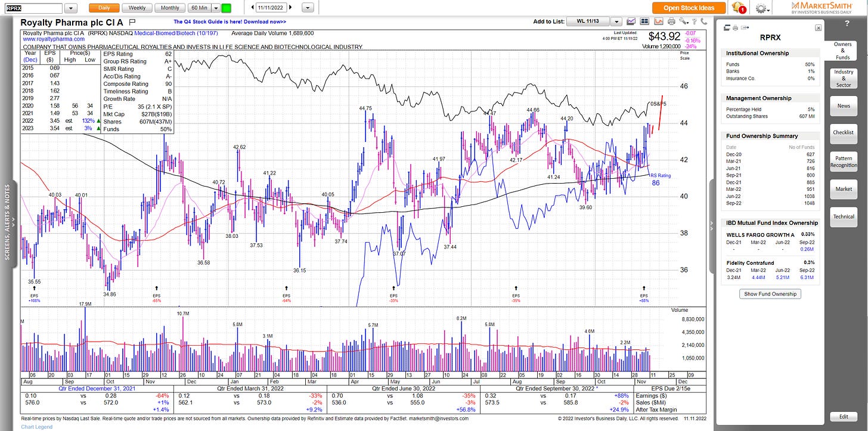Click the 44.75 price high label on chart
This screenshot has width=868, height=431.
click(x=365, y=108)
